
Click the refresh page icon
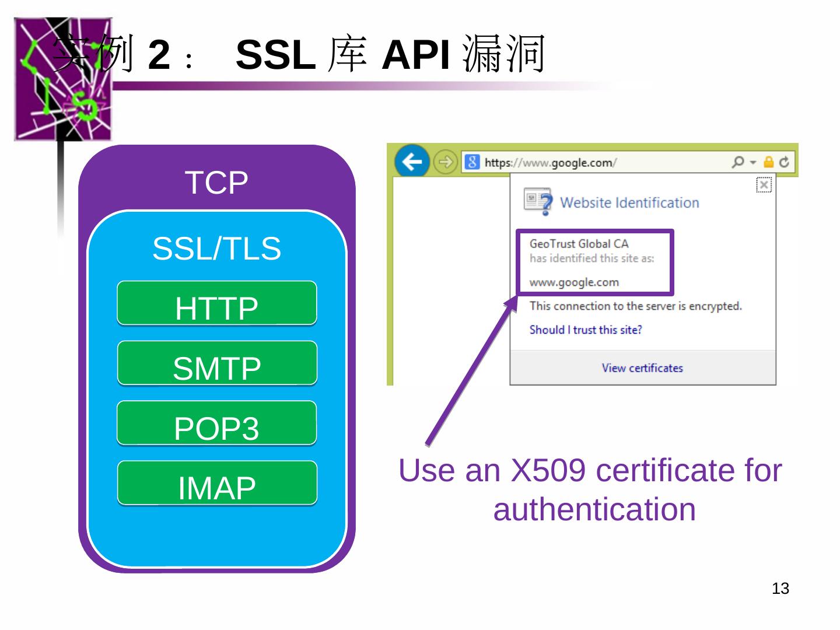(784, 162)
